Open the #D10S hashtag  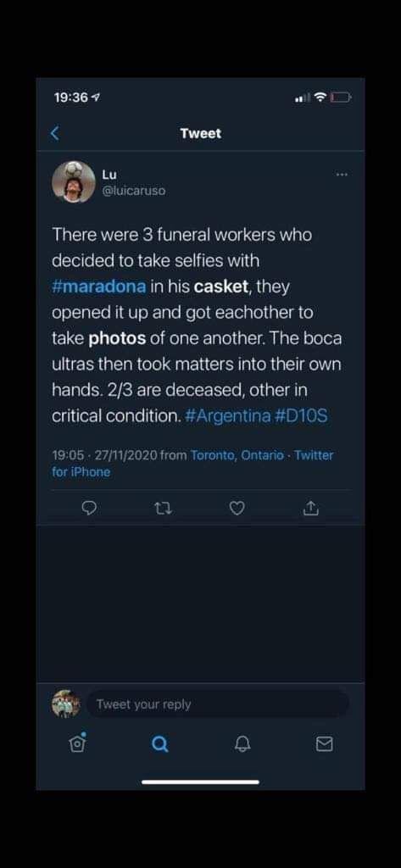point(301,415)
